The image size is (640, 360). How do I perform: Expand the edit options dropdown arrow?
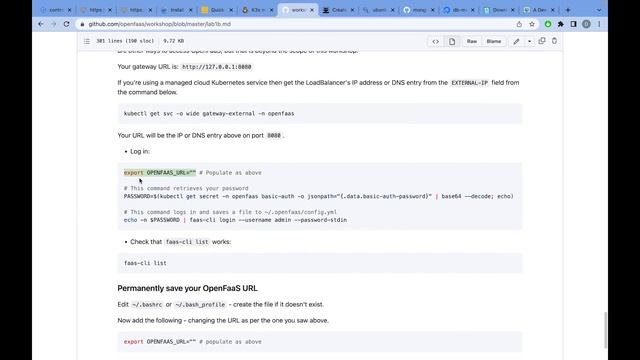tap(529, 41)
